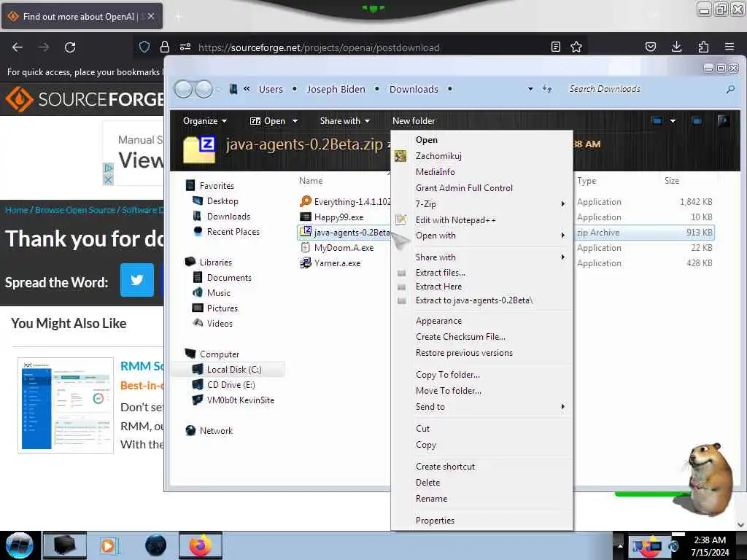Choose Restore previous versions
The height and width of the screenshot is (560, 747).
click(x=481, y=353)
